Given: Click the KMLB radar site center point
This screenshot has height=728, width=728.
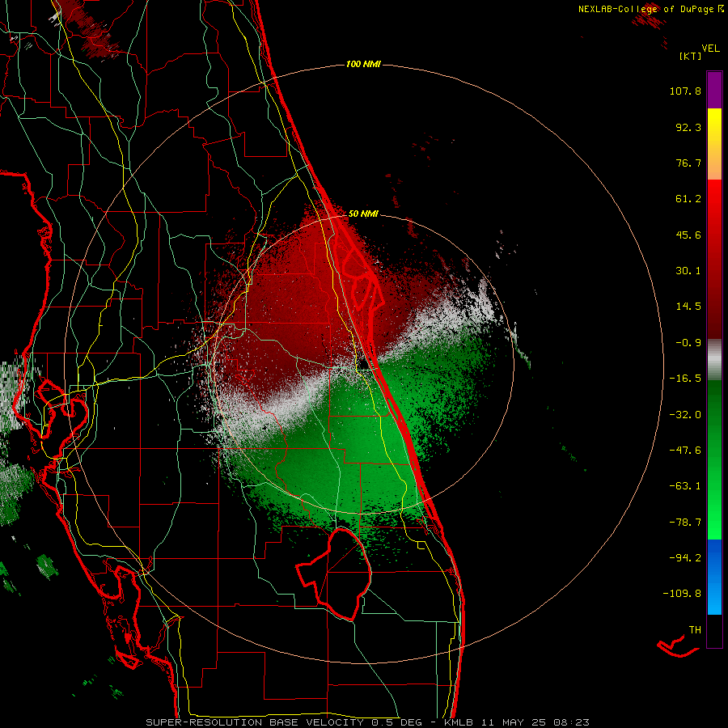Looking at the screenshot, I should [x=363, y=363].
